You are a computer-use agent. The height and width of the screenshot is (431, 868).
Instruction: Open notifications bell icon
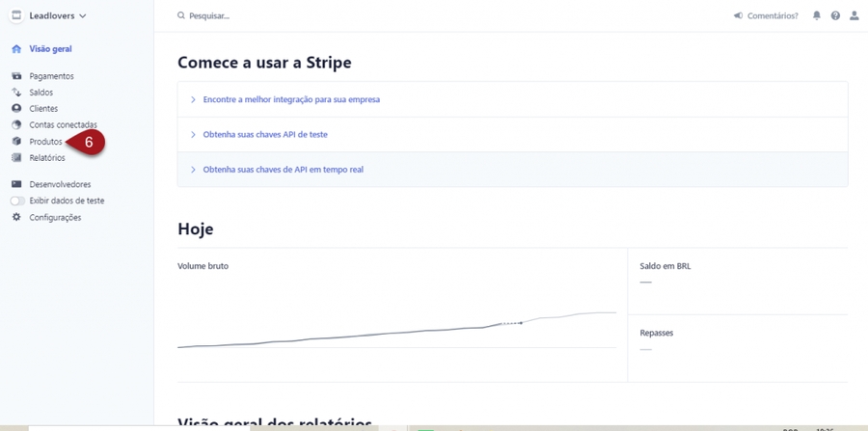click(817, 16)
